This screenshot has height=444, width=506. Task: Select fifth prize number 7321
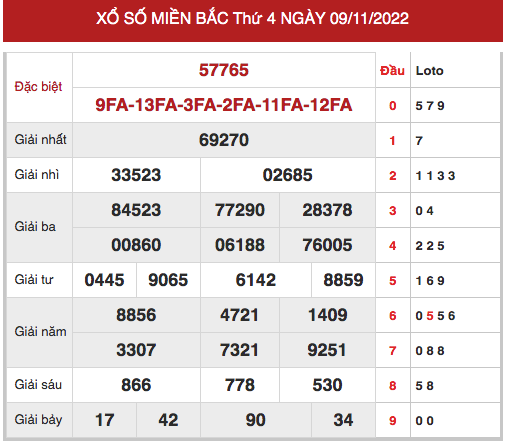pyautogui.click(x=239, y=350)
